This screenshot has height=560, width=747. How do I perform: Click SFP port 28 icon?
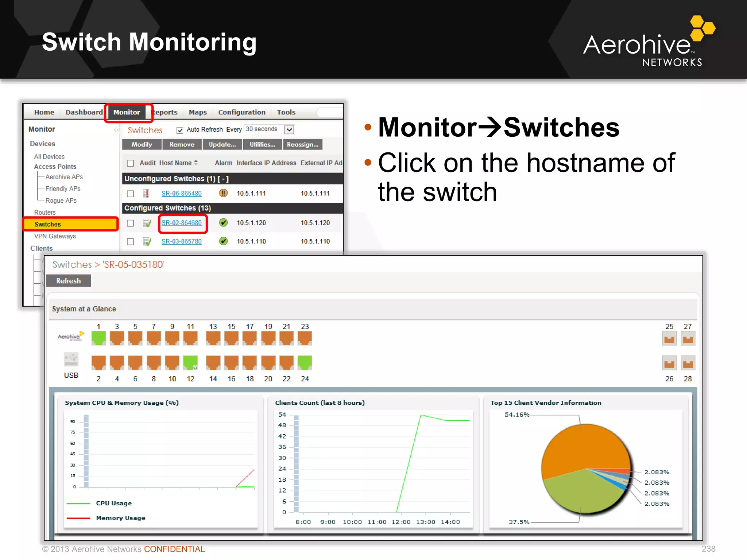click(688, 363)
